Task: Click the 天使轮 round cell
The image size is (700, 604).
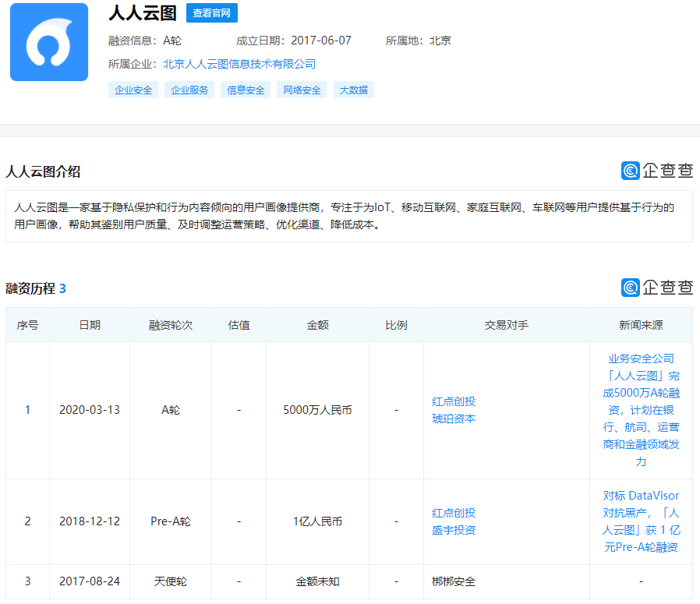Action: 171,581
